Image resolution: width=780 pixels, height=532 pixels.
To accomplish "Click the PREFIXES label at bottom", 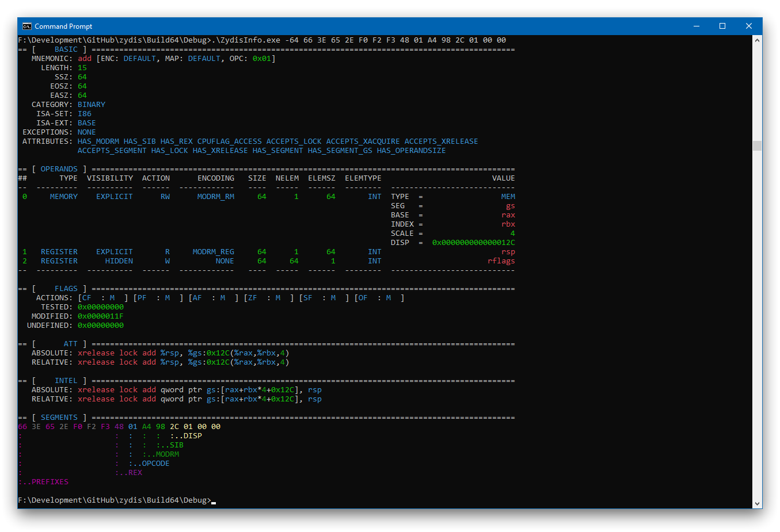I will click(50, 482).
